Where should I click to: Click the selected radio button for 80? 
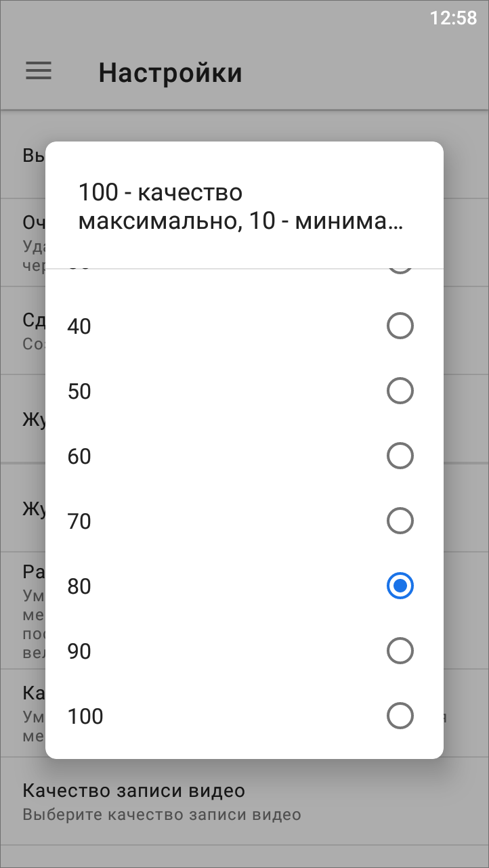pyautogui.click(x=400, y=586)
